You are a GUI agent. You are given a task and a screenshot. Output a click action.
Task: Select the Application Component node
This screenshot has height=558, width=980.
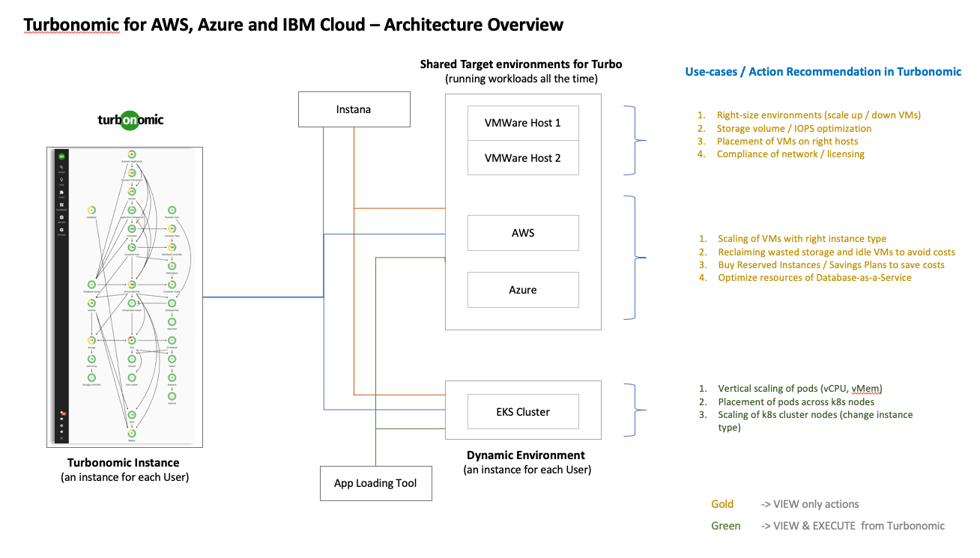tap(132, 210)
